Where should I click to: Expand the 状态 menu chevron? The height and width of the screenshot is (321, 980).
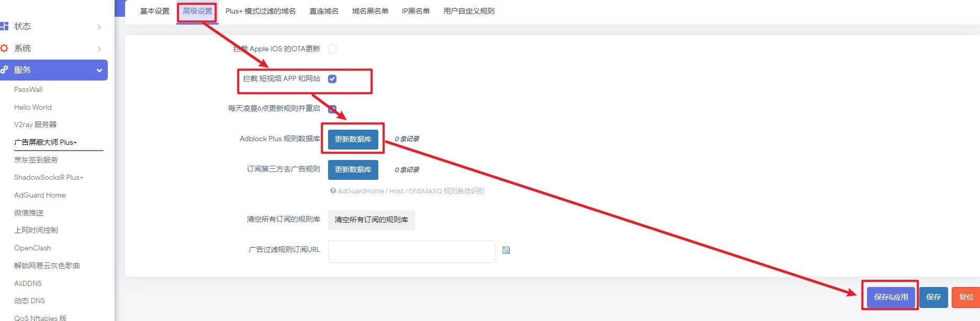pos(99,27)
